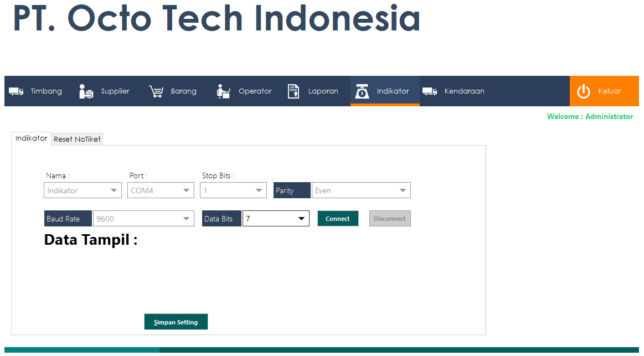Click the Disconnect button
Screen dimensions: 644x356
[x=390, y=219]
